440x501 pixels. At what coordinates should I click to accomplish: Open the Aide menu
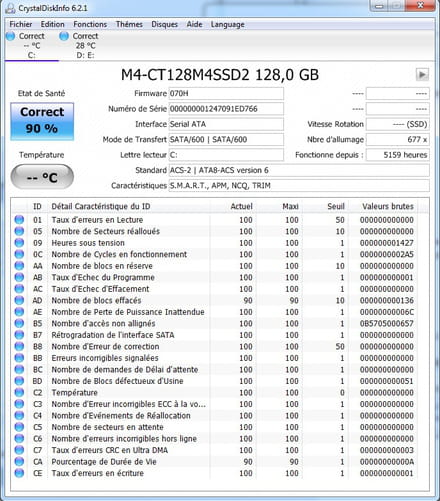pyautogui.click(x=194, y=24)
